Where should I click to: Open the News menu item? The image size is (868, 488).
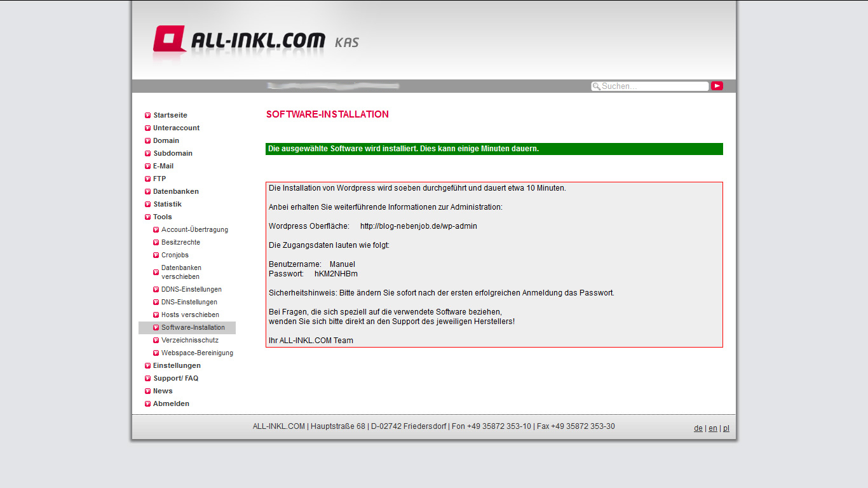(x=163, y=391)
